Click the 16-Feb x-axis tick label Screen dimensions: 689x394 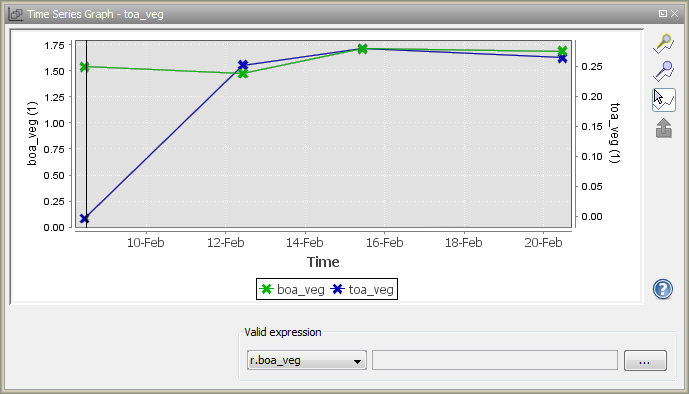coord(384,242)
